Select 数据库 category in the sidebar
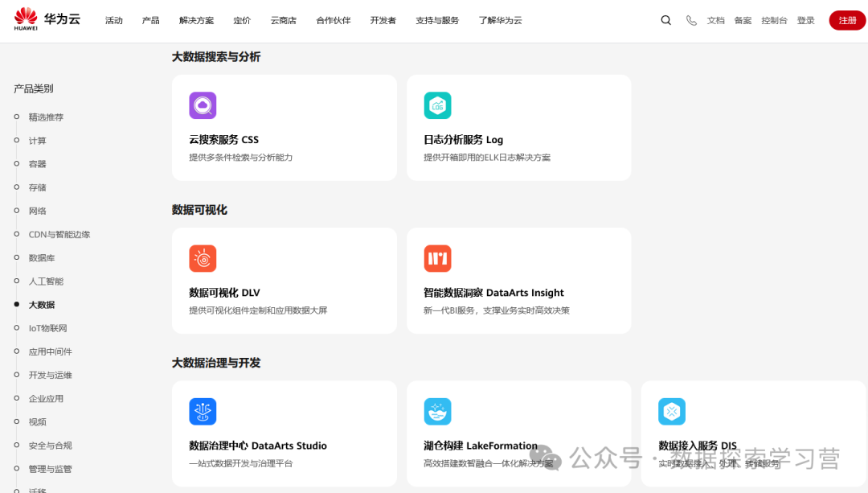The height and width of the screenshot is (493, 868). pos(42,258)
